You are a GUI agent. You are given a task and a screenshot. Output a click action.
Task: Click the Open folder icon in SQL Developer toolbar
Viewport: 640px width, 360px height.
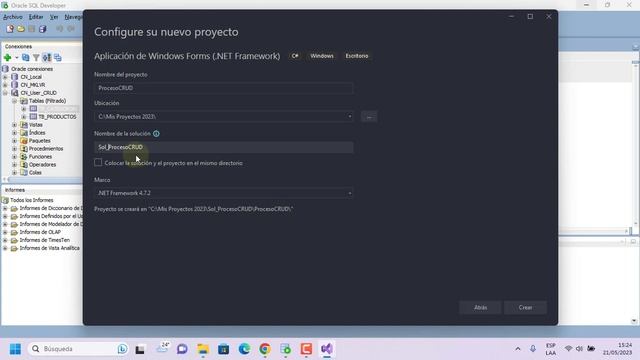coord(21,29)
